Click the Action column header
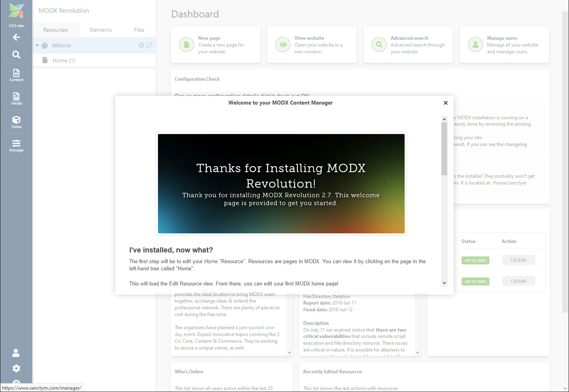Viewport: 569px width, 392px height. click(x=509, y=241)
